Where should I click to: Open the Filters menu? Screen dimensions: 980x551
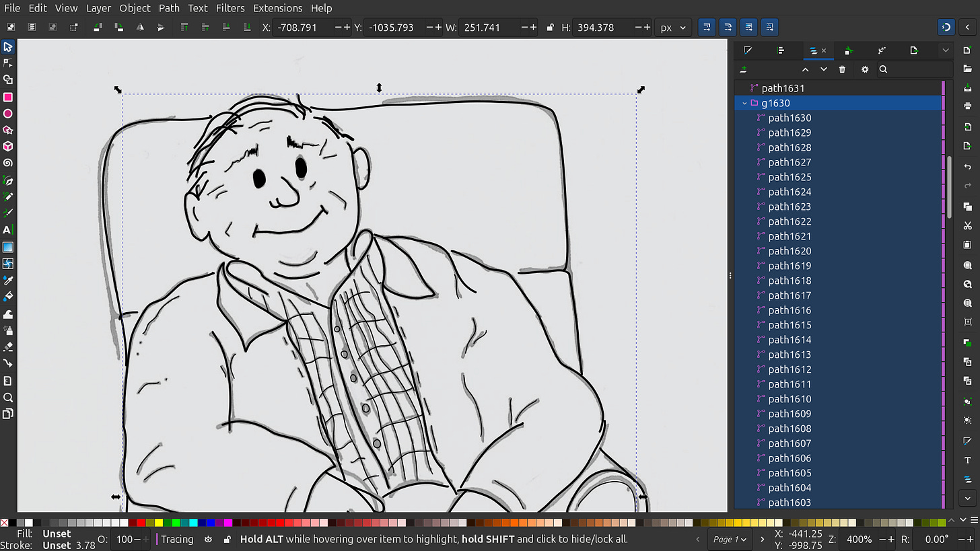coord(230,8)
